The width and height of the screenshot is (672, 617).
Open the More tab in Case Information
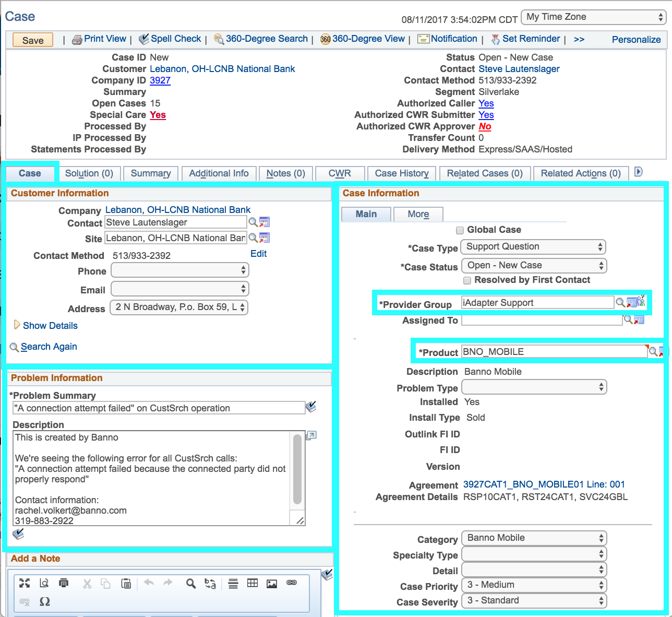coord(418,214)
